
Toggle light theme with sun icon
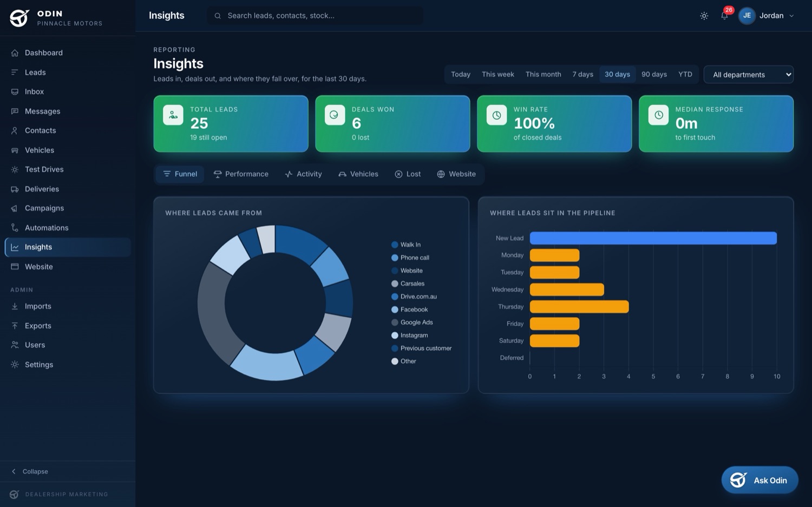pyautogui.click(x=704, y=16)
